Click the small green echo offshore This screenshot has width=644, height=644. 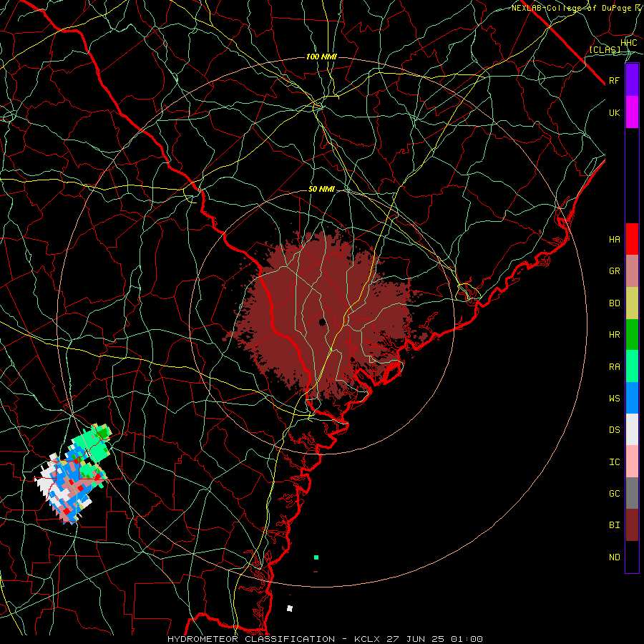[316, 557]
